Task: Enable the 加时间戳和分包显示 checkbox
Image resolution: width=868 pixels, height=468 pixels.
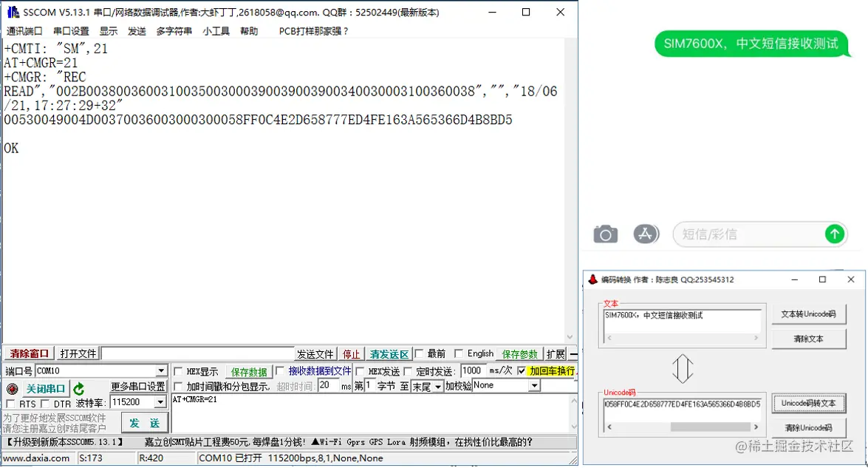Action: coord(178,386)
